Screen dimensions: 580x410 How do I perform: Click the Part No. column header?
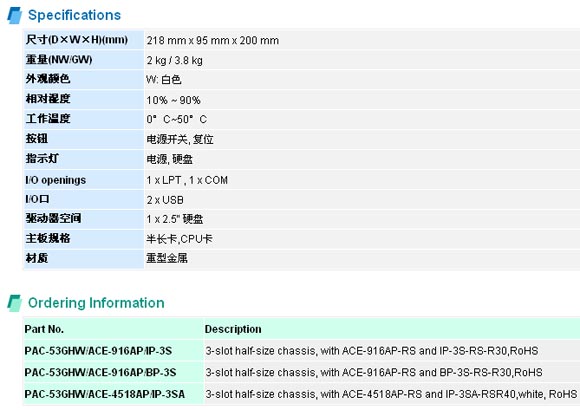[x=44, y=329]
